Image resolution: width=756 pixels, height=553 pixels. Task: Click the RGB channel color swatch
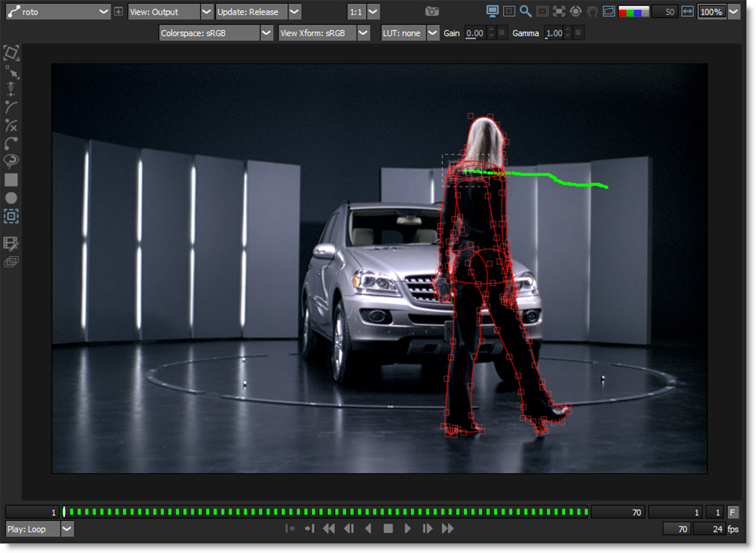633,12
